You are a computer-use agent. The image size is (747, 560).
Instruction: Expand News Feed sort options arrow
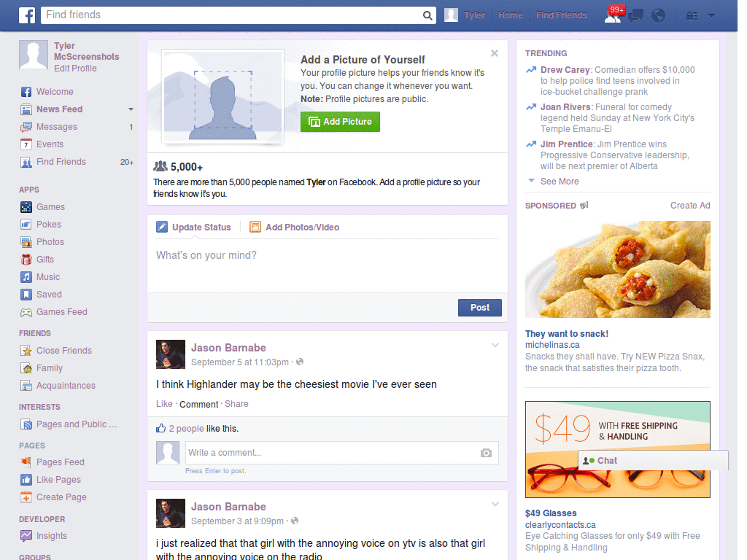131,109
